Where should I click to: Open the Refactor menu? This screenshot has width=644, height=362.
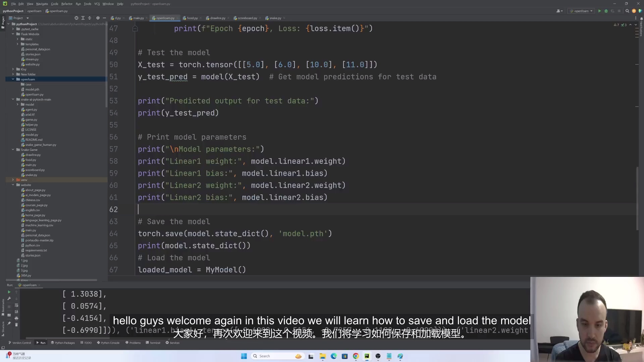click(x=67, y=4)
